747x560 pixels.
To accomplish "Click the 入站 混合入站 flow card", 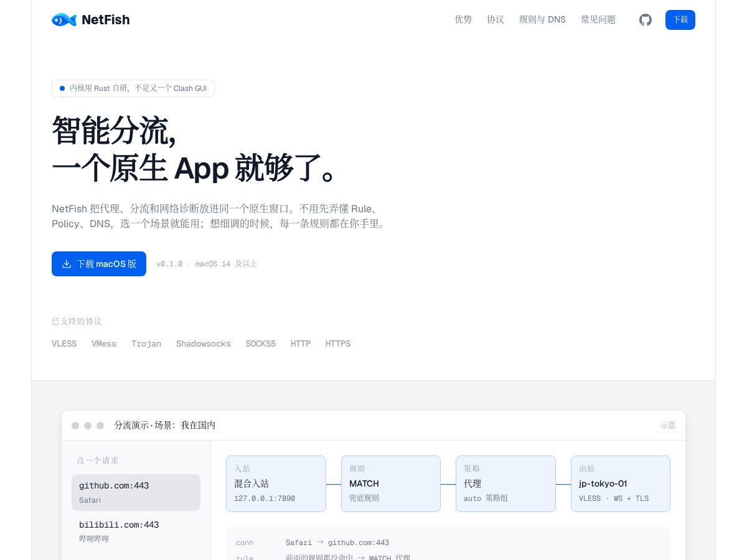I will pyautogui.click(x=276, y=483).
